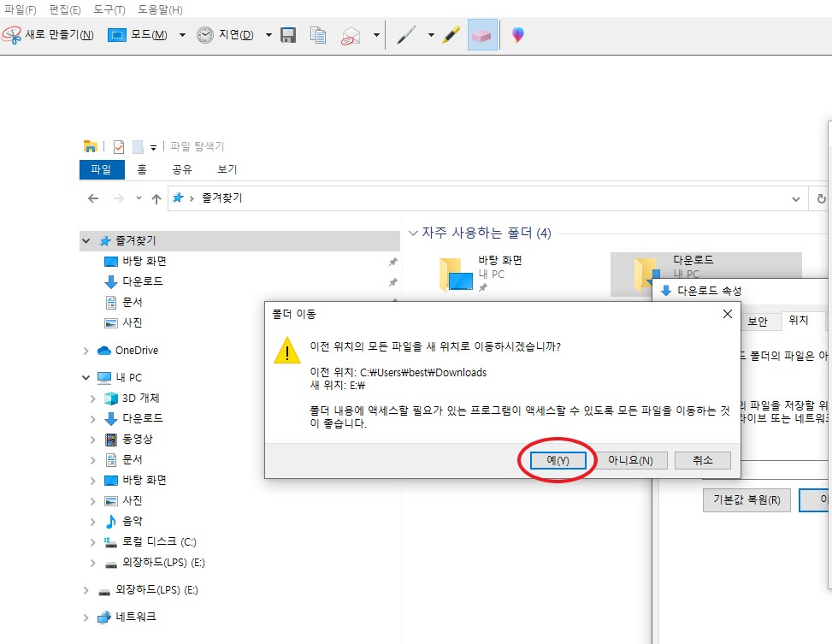Open the send-to dropdown arrow next to envelope
This screenshot has height=644, width=832.
click(x=376, y=35)
